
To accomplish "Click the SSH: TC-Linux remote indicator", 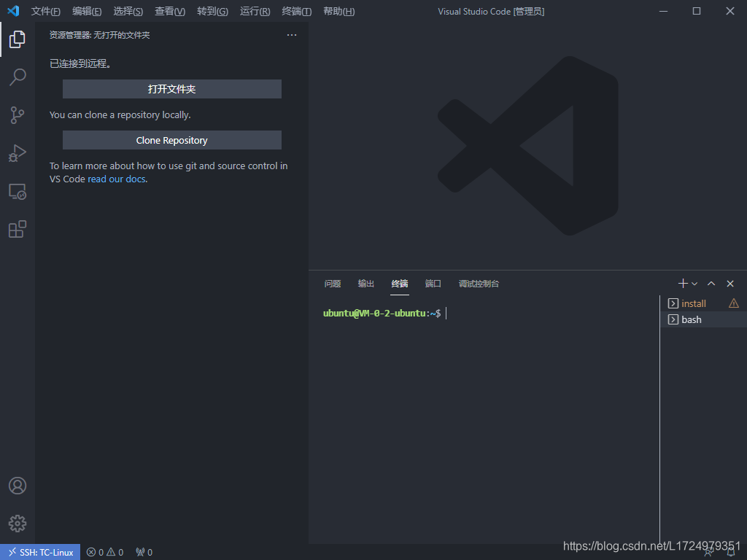I will point(41,552).
